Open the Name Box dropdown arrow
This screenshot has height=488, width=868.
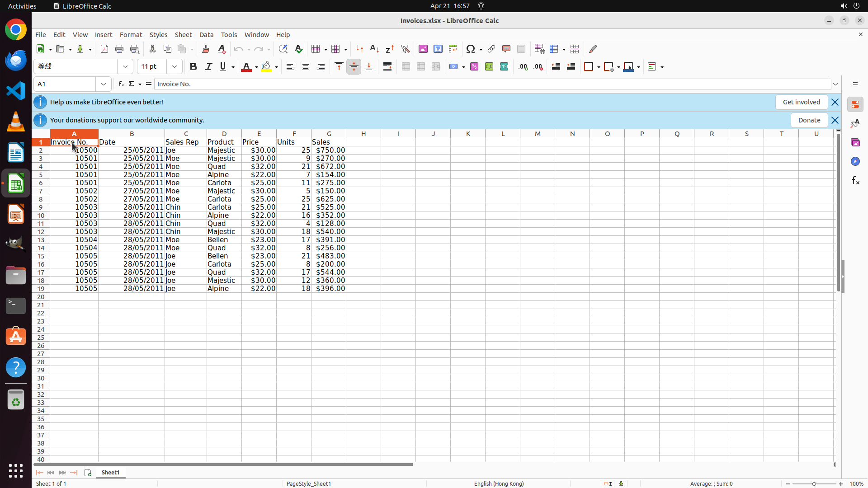coord(104,84)
